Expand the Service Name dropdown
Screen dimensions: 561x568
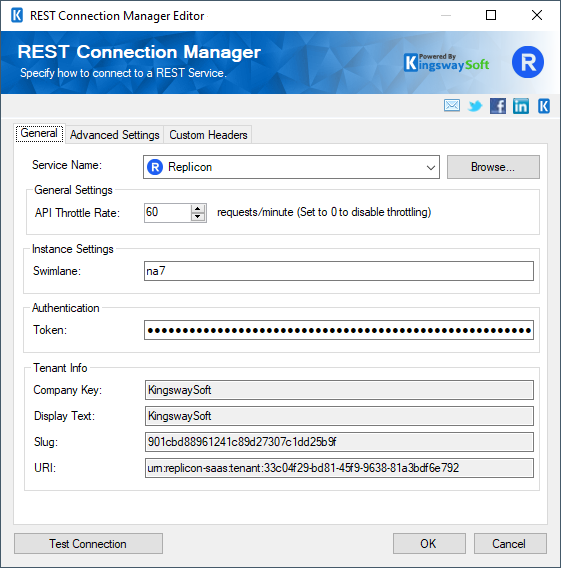(430, 167)
